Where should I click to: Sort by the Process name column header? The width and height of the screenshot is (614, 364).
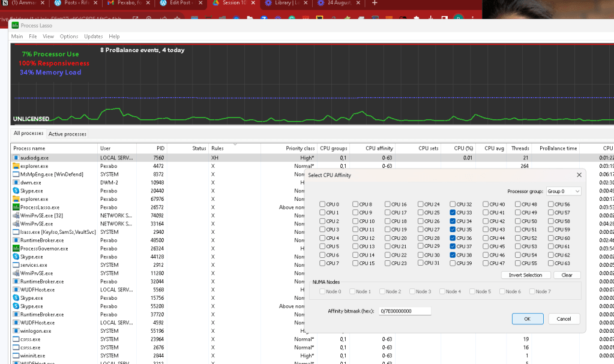tap(54, 148)
